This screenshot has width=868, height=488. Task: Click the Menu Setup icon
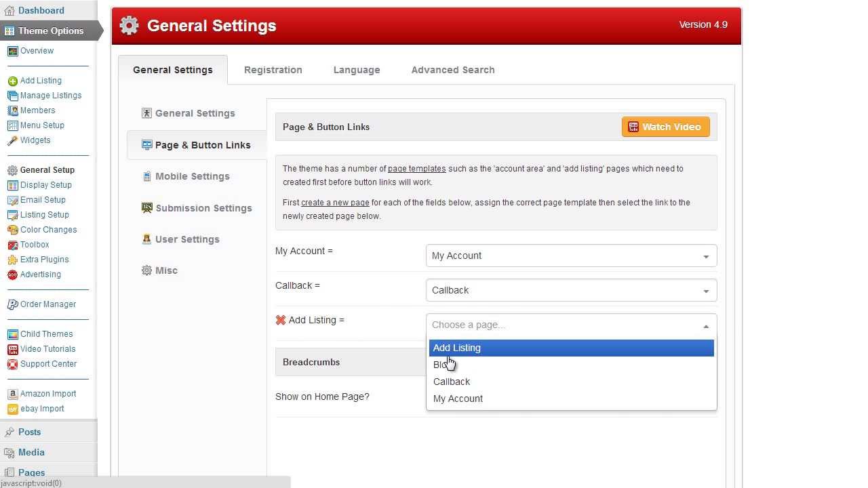pyautogui.click(x=12, y=125)
